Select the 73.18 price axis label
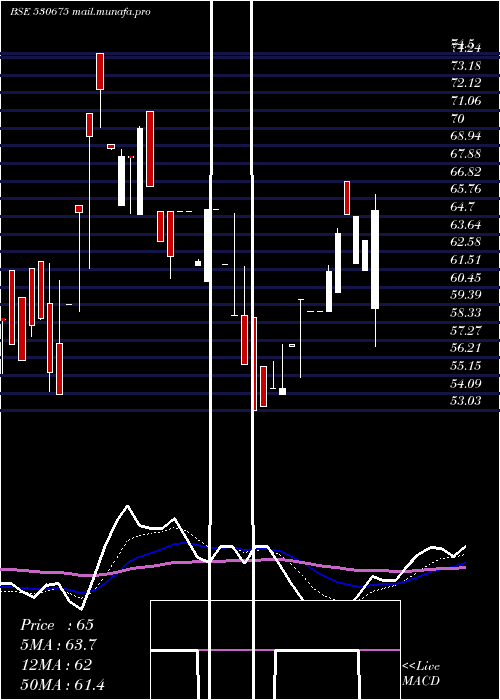 pyautogui.click(x=466, y=66)
